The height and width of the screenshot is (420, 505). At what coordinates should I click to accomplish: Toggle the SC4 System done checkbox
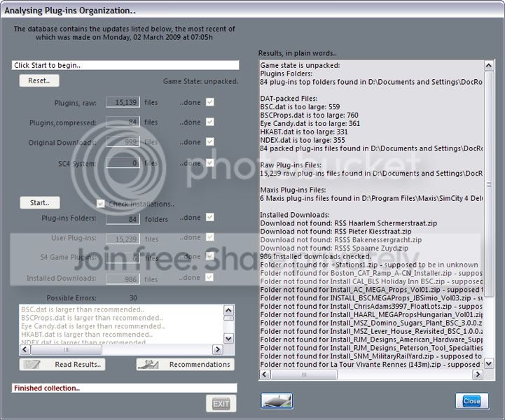coord(210,163)
